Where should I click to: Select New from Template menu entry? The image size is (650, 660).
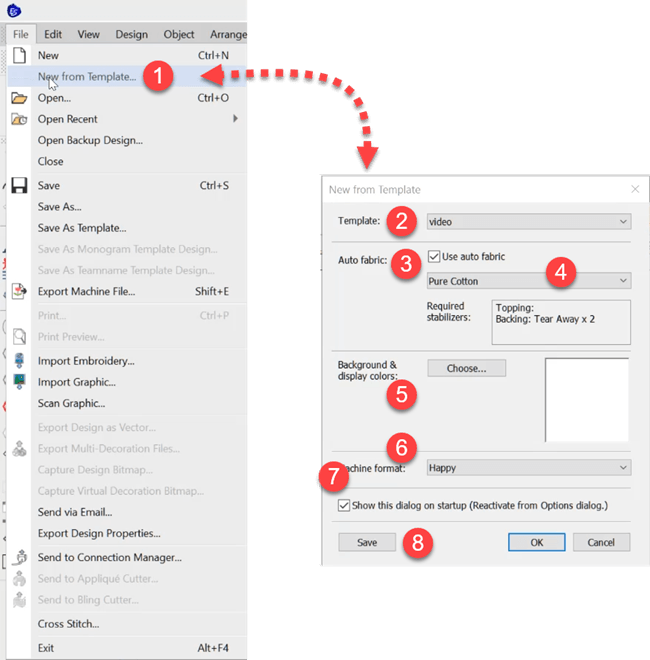click(x=87, y=76)
